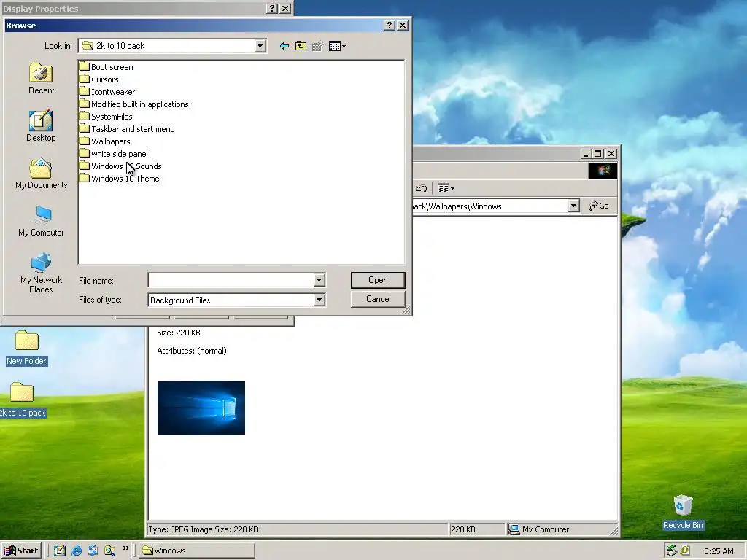Open the view menu icon in Browse
This screenshot has height=560, width=747.
coord(337,46)
